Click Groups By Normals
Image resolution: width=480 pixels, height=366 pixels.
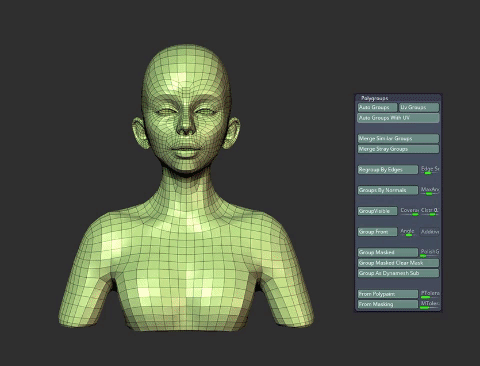point(388,190)
